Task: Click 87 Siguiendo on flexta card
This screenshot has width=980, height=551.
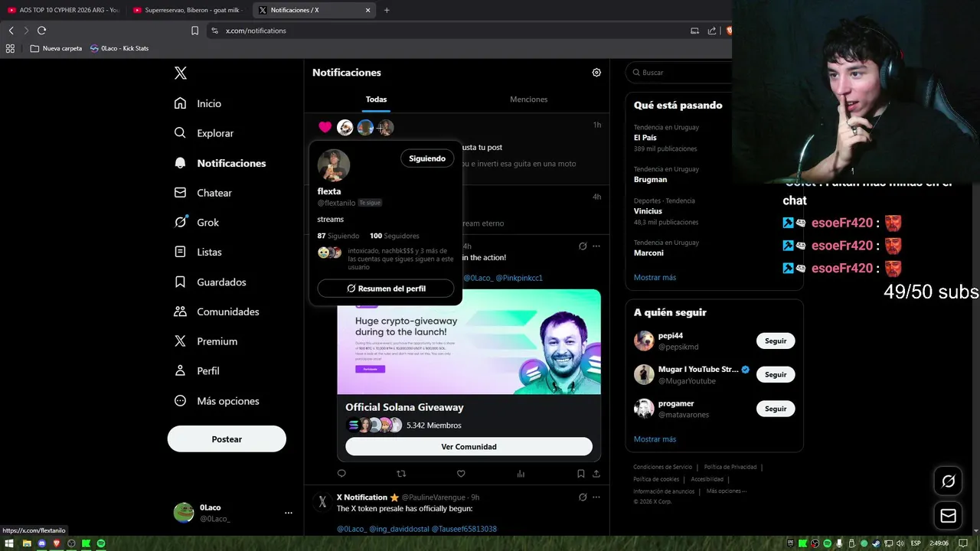Action: click(x=338, y=236)
